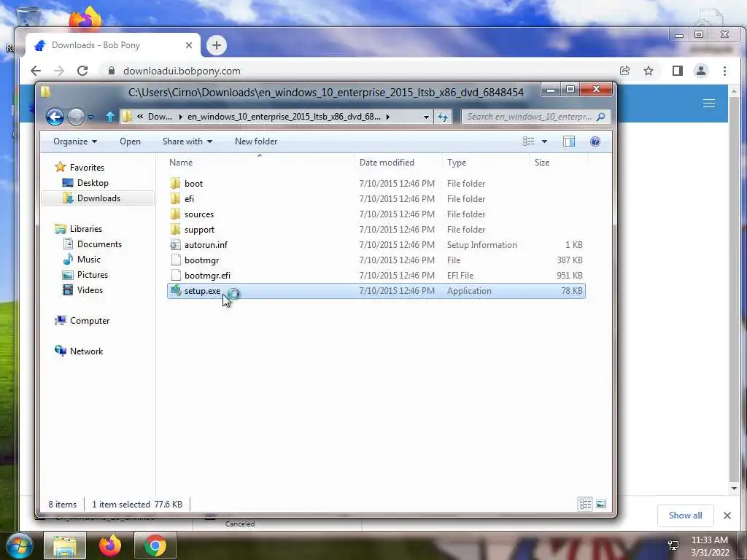Select the bootmgr.efi file icon
This screenshot has height=560, width=747.
pos(176,275)
